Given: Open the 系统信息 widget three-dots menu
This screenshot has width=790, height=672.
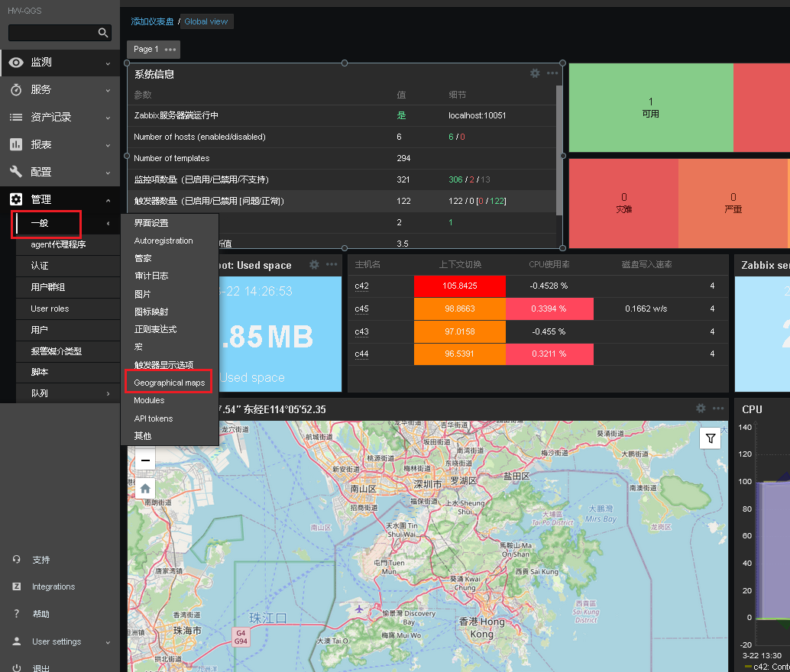Looking at the screenshot, I should [x=552, y=73].
